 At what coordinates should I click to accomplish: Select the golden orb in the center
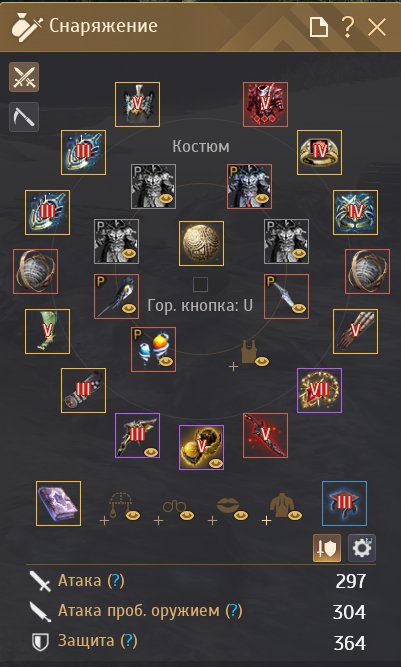(x=201, y=243)
